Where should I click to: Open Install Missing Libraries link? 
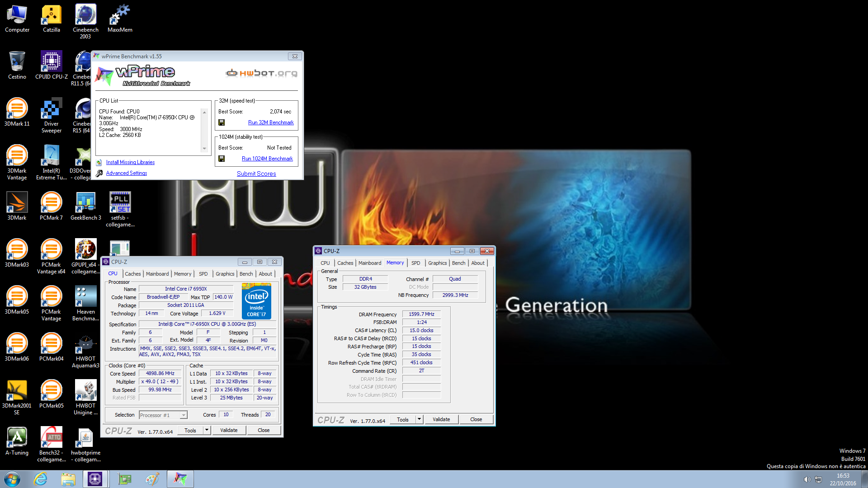130,162
